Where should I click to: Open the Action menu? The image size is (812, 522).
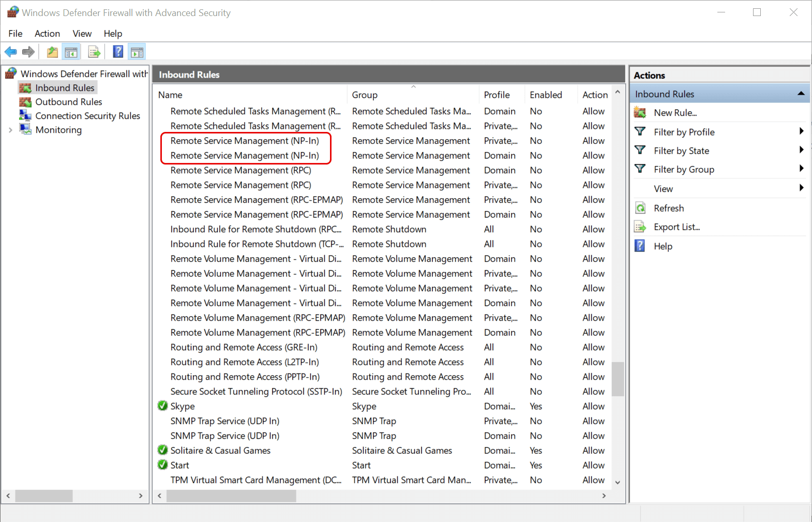pyautogui.click(x=47, y=34)
